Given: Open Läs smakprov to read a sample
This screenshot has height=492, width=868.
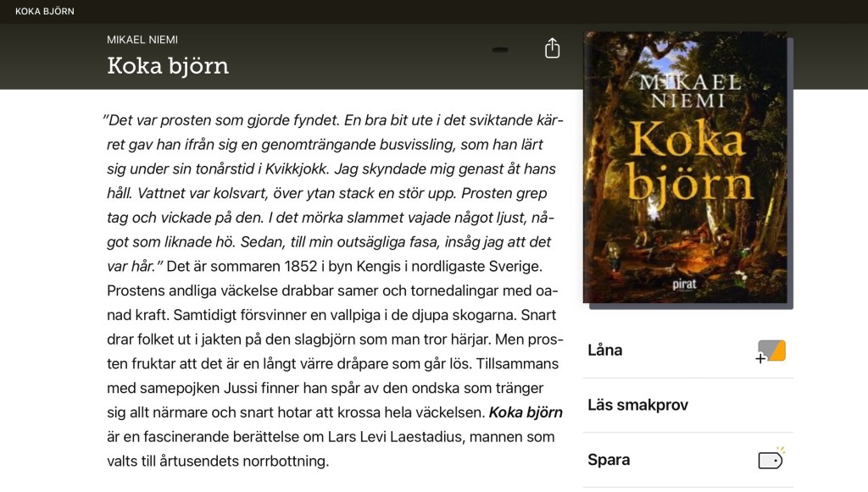Looking at the screenshot, I should click(x=637, y=406).
